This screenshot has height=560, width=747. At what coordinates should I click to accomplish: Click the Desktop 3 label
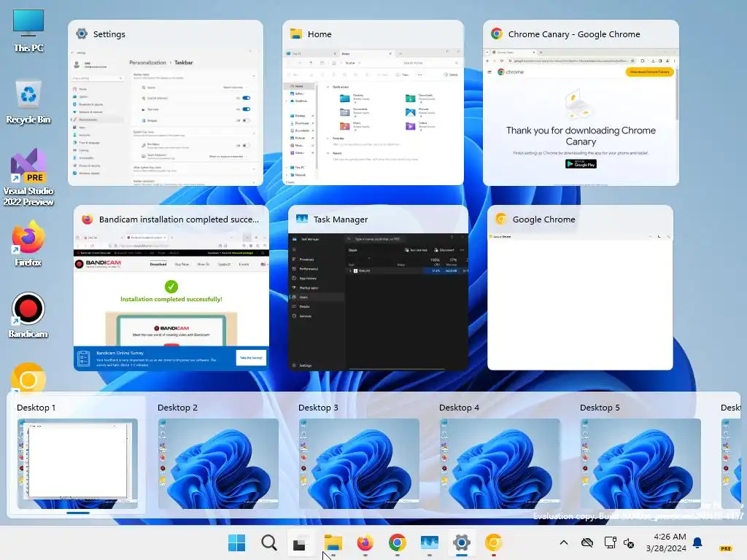pos(318,408)
